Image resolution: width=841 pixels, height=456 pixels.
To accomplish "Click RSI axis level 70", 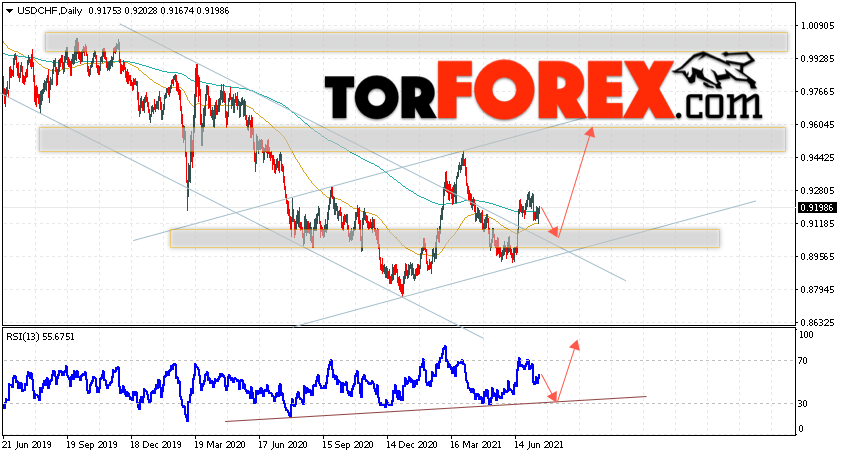I will (x=803, y=361).
